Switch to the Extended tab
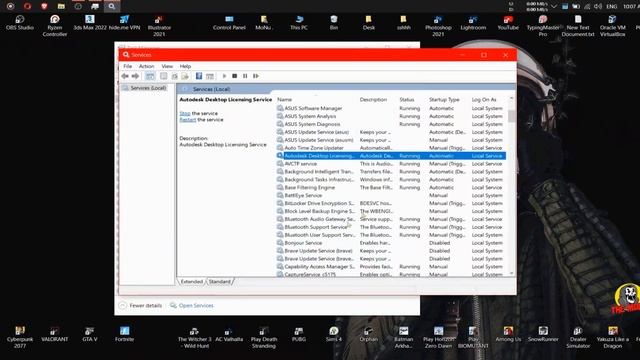The width and height of the screenshot is (640, 360). click(x=191, y=282)
